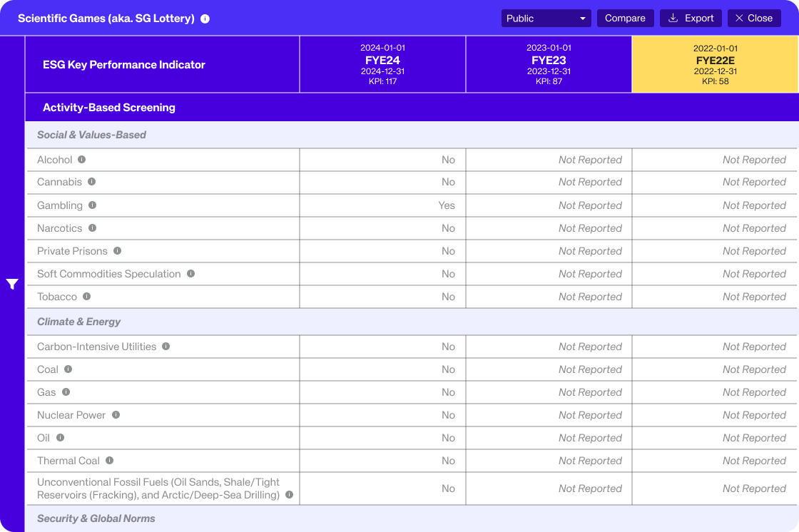799x532 pixels.
Task: Click the Export button
Action: (x=691, y=19)
